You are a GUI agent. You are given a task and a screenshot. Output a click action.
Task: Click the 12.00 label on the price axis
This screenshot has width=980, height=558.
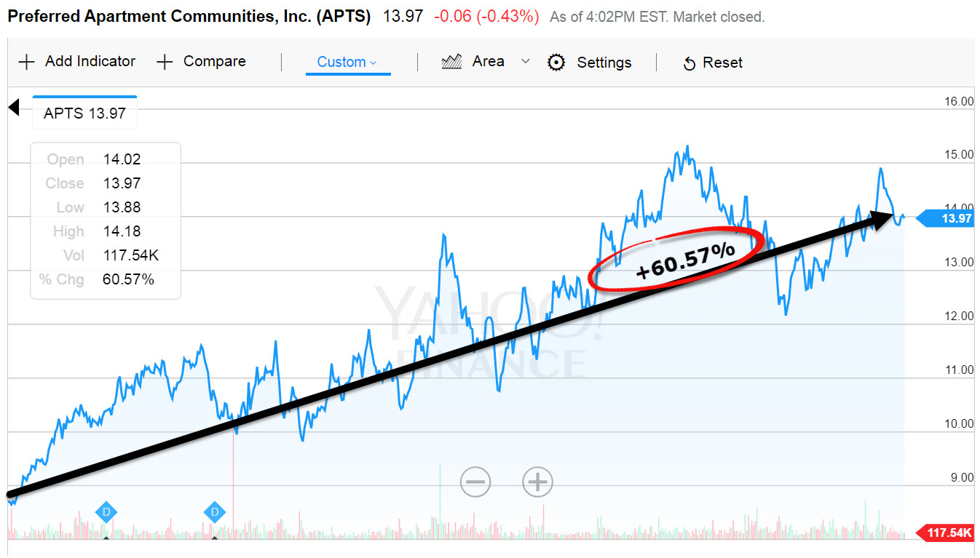pos(959,316)
